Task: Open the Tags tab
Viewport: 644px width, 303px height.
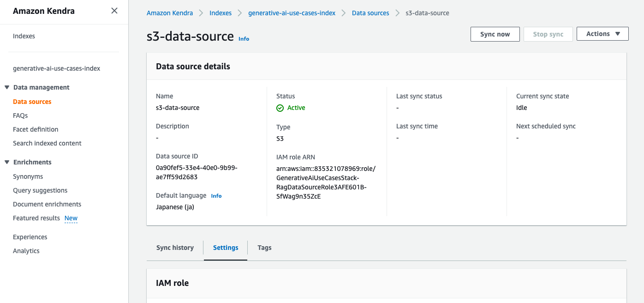Action: [264, 248]
